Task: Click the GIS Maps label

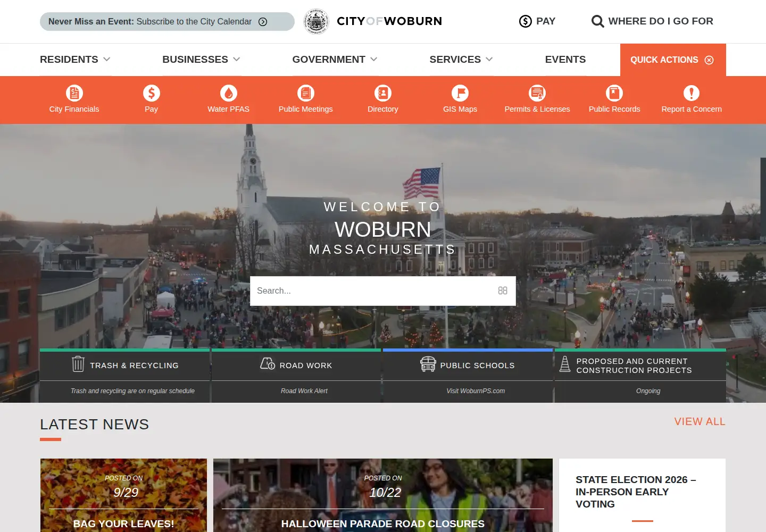Action: 460,109
